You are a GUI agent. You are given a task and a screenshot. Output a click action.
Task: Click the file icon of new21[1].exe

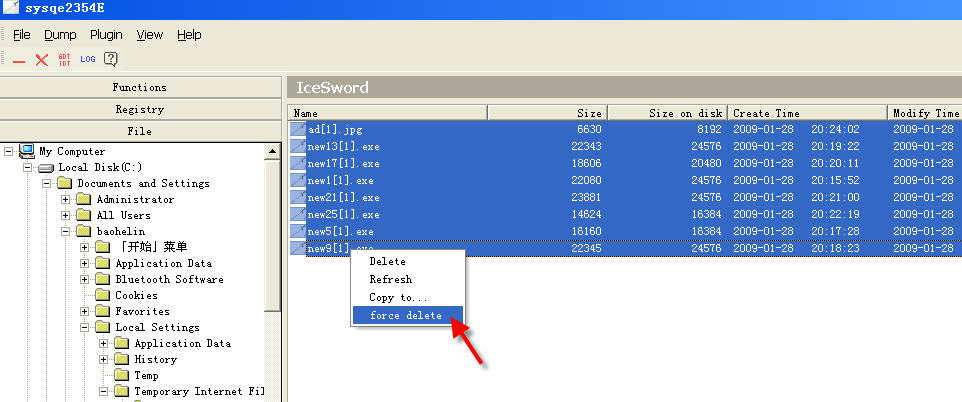(298, 197)
